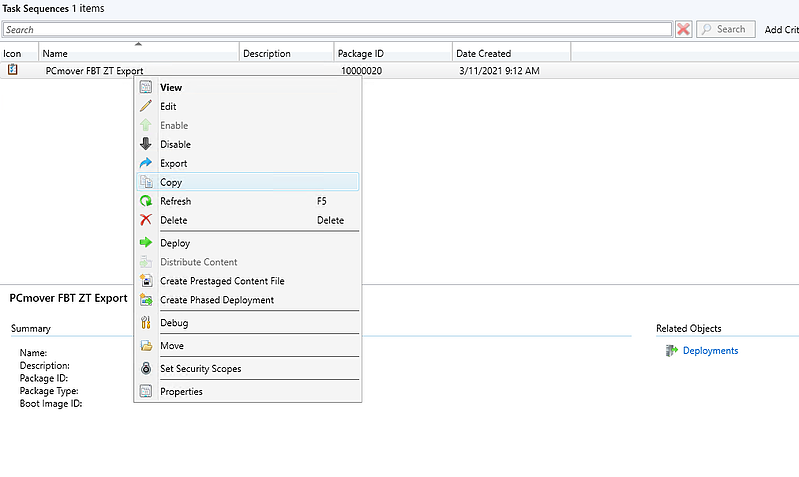Click the blue Export arrow icon
Screen dimensions: 799x477
pyautogui.click(x=146, y=163)
